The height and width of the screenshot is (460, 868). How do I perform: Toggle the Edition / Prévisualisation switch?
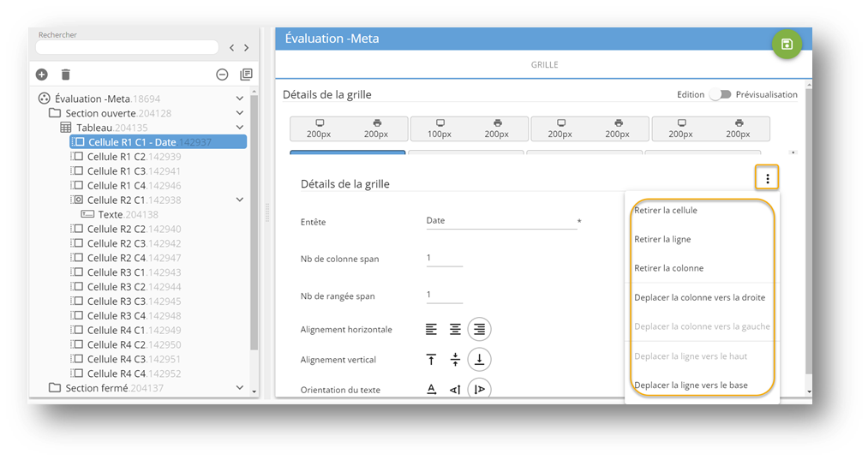pos(720,95)
